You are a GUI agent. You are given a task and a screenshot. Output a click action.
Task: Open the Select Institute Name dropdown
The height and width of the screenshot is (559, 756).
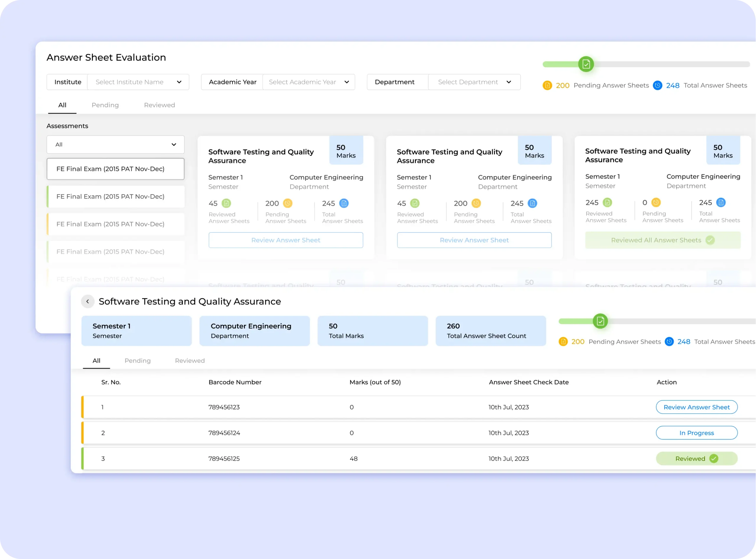pos(138,82)
